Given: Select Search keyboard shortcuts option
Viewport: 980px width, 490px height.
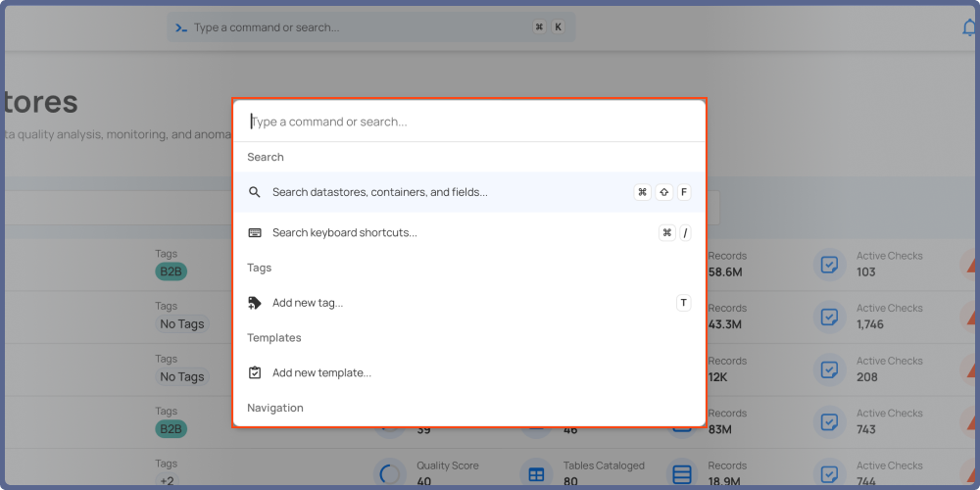Looking at the screenshot, I should [468, 232].
